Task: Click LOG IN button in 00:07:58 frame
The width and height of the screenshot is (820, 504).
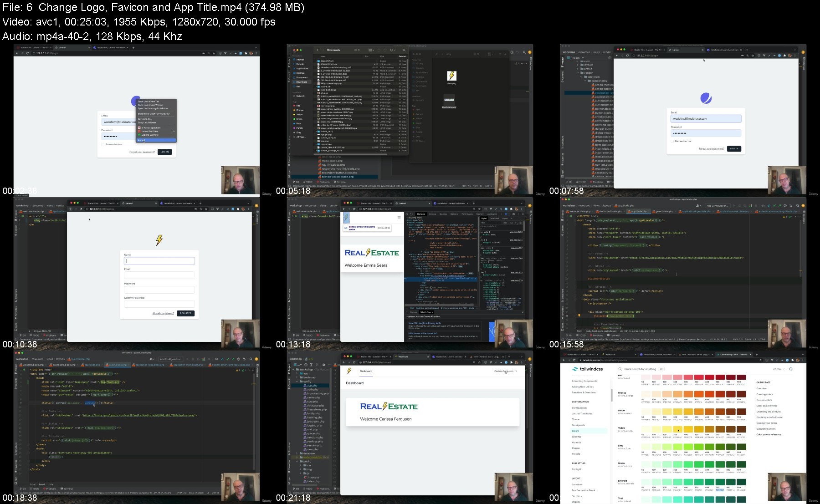Action: [x=734, y=148]
